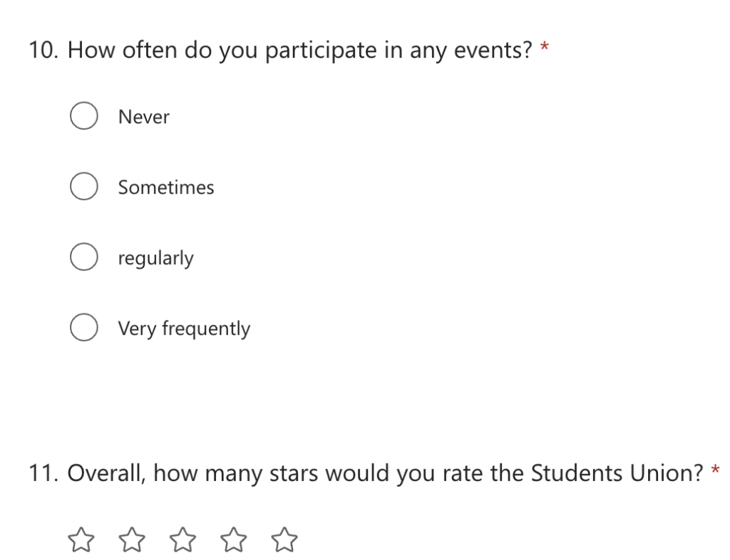Choose the fourth star in the rating

pyautogui.click(x=233, y=539)
